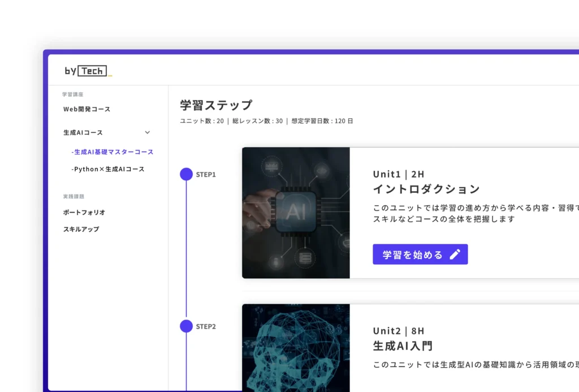Click the wireframe head image on Unit2 card
This screenshot has width=579, height=392.
click(x=297, y=348)
